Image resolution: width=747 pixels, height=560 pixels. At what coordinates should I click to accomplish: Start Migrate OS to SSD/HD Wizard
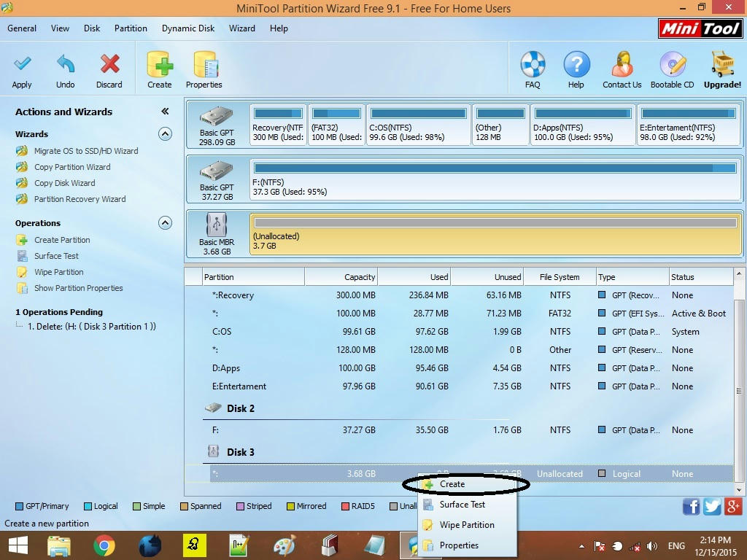[x=86, y=151]
